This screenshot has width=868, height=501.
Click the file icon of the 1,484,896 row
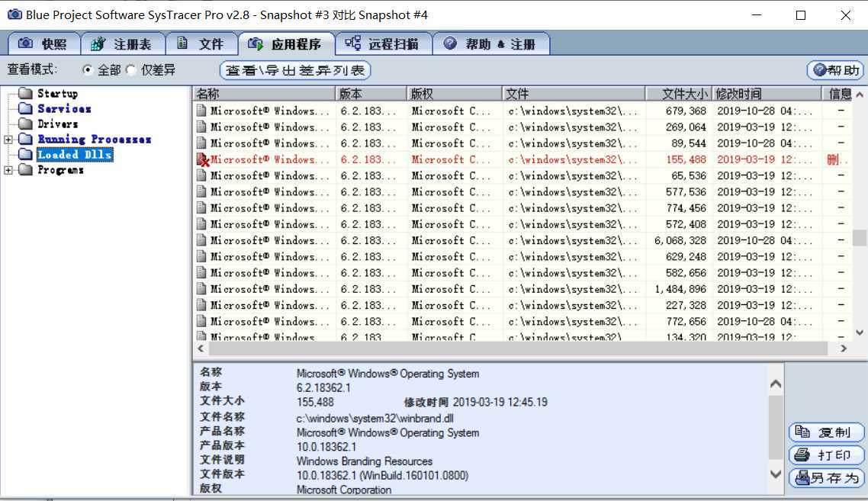(201, 288)
